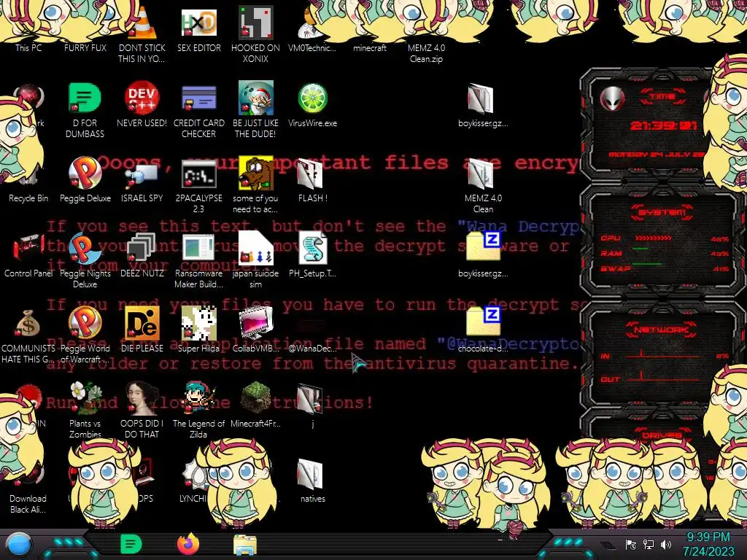Click the Start orb button
The image size is (747, 560).
point(19,544)
